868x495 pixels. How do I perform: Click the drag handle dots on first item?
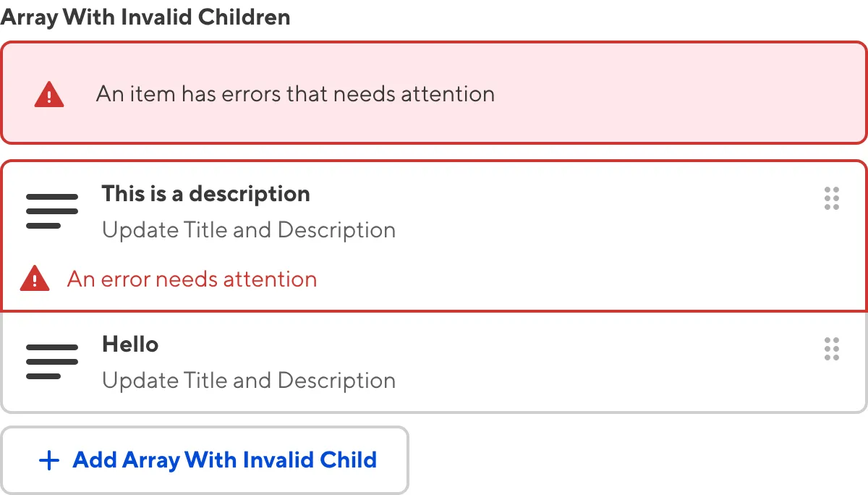(x=831, y=198)
